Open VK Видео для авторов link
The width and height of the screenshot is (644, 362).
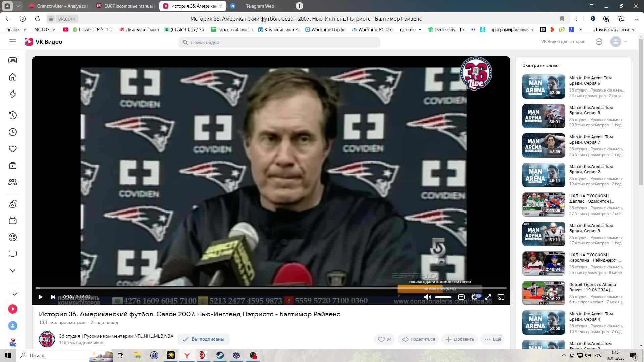click(563, 42)
